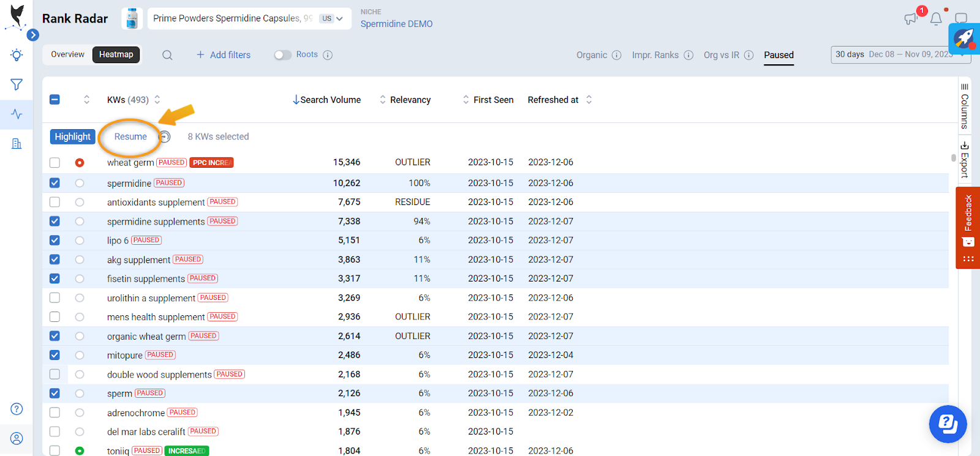Click the INCREASED tag on toniiq
Image resolution: width=980 pixels, height=456 pixels.
187,450
